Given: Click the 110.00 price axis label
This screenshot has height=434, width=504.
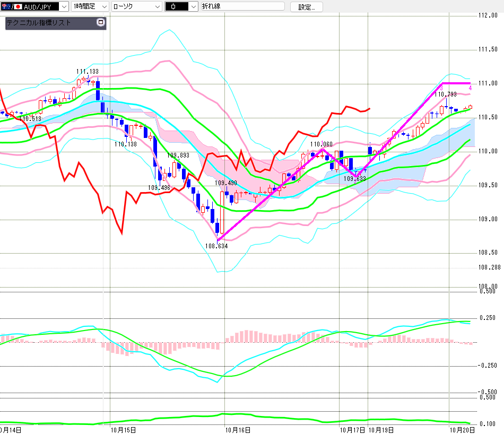Looking at the screenshot, I should (488, 151).
